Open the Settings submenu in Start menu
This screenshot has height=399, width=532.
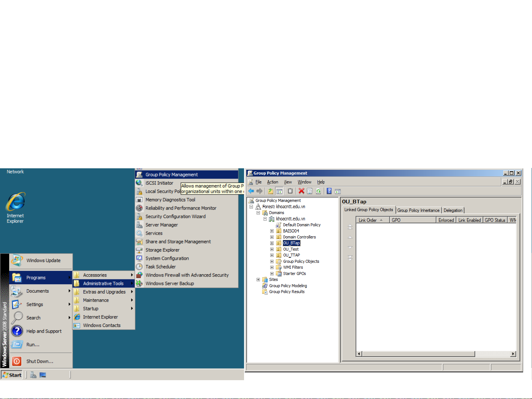point(41,305)
